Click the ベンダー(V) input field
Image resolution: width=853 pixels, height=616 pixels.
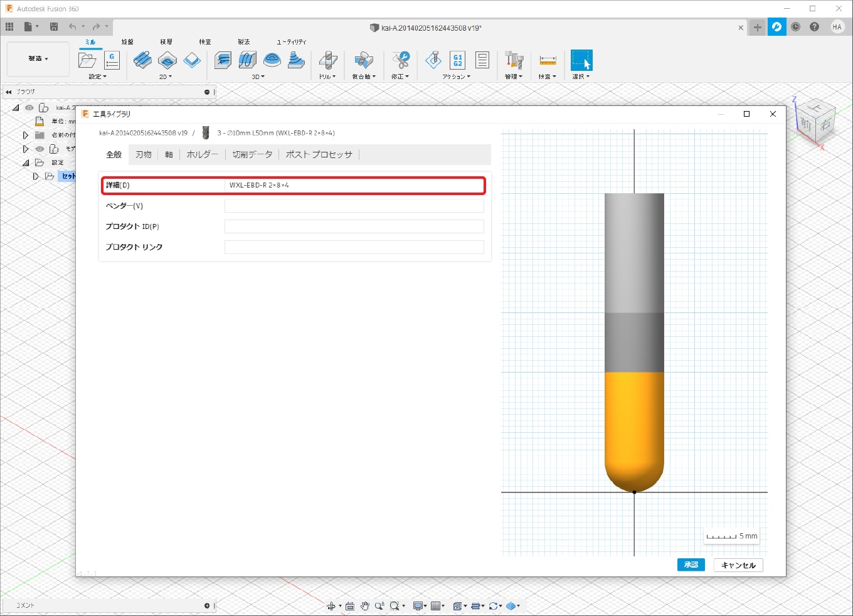[x=354, y=206]
